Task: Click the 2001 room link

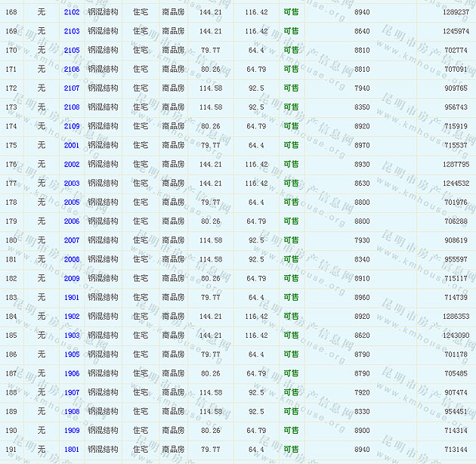Action: coord(72,145)
